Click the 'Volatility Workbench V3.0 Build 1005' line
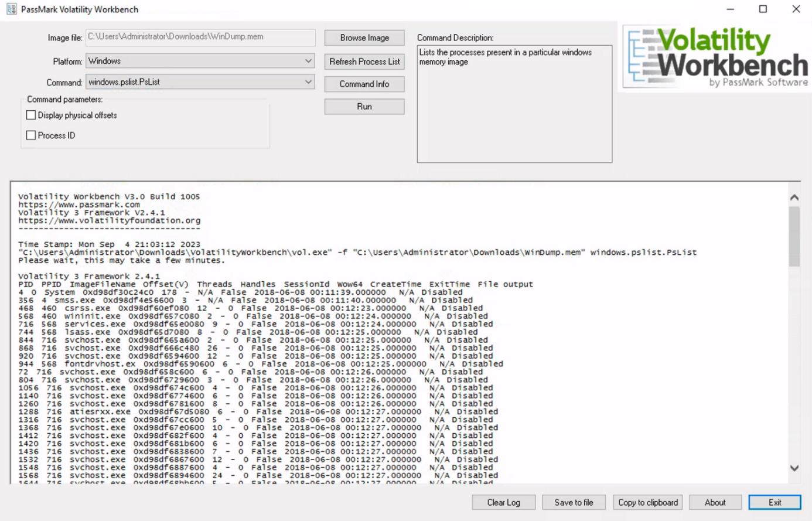This screenshot has height=521, width=812. 109,197
